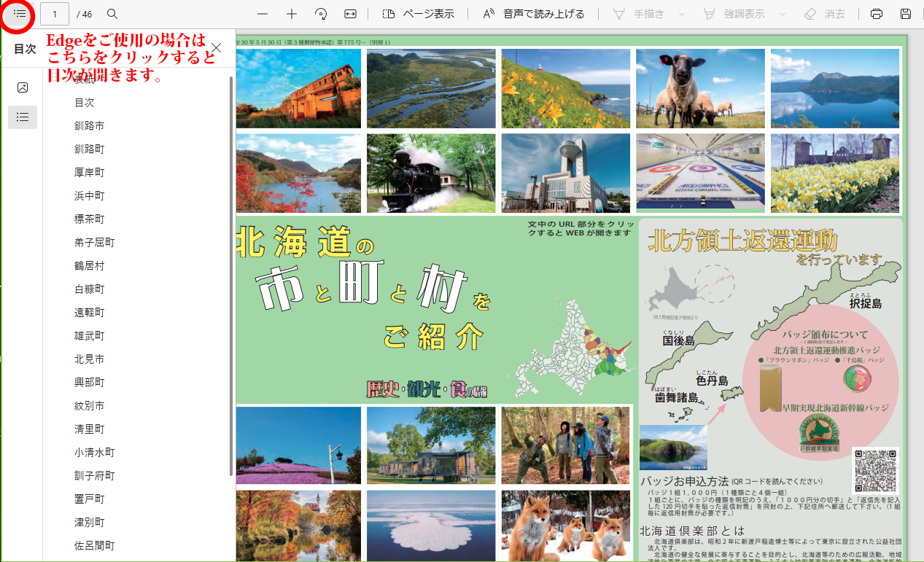
Task: Select the 手描き draw tool
Action: [x=639, y=14]
